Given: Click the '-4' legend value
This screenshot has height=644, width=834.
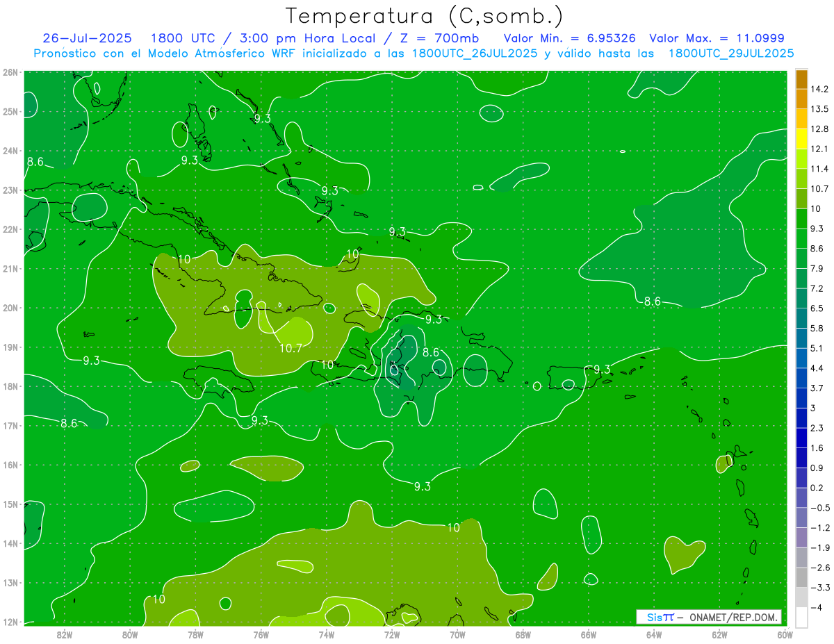Looking at the screenshot, I should pos(817,608).
